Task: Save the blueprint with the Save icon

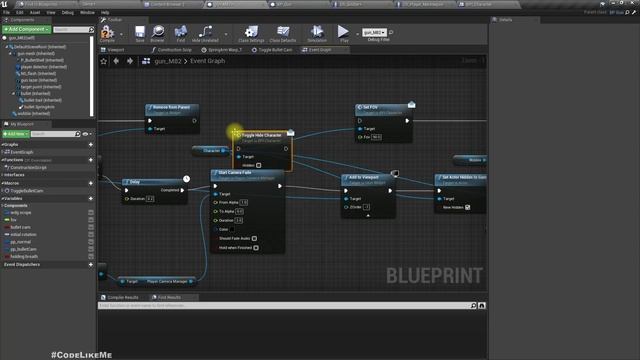Action: [x=140, y=33]
